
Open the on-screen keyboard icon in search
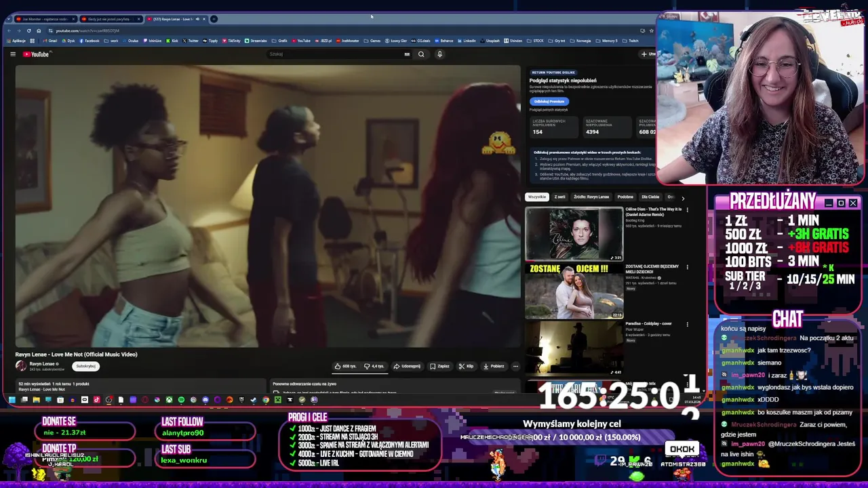tap(407, 54)
